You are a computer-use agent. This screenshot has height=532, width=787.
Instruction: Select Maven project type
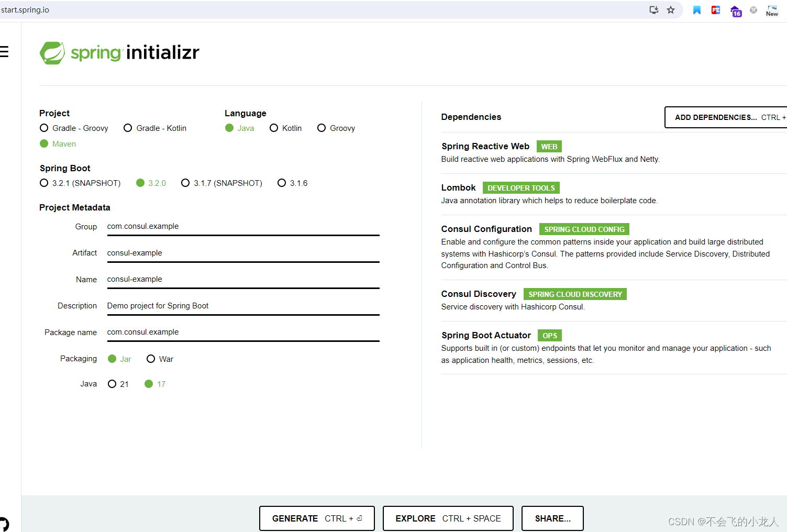click(58, 144)
